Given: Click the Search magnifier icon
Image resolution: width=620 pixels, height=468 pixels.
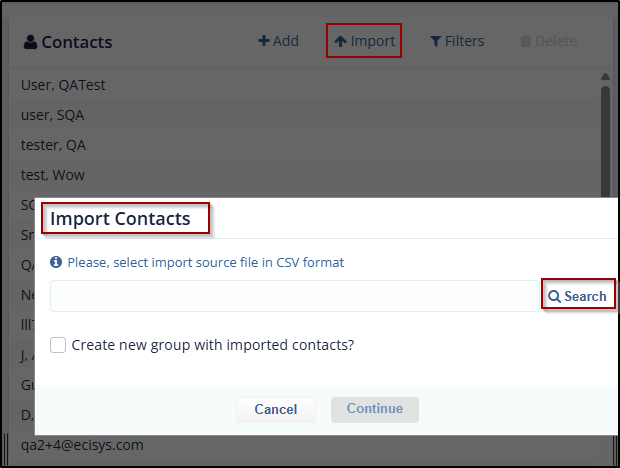Looking at the screenshot, I should pos(554,296).
